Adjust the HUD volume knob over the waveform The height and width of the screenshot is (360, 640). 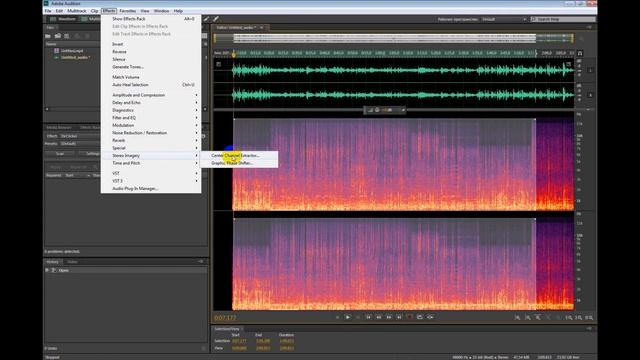[377, 110]
